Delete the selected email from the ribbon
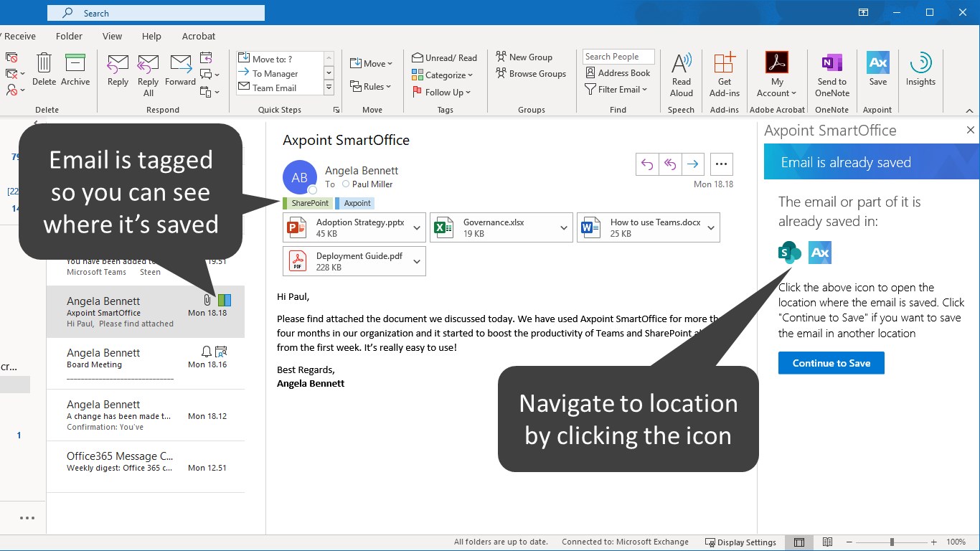This screenshot has width=980, height=551. 44,70
